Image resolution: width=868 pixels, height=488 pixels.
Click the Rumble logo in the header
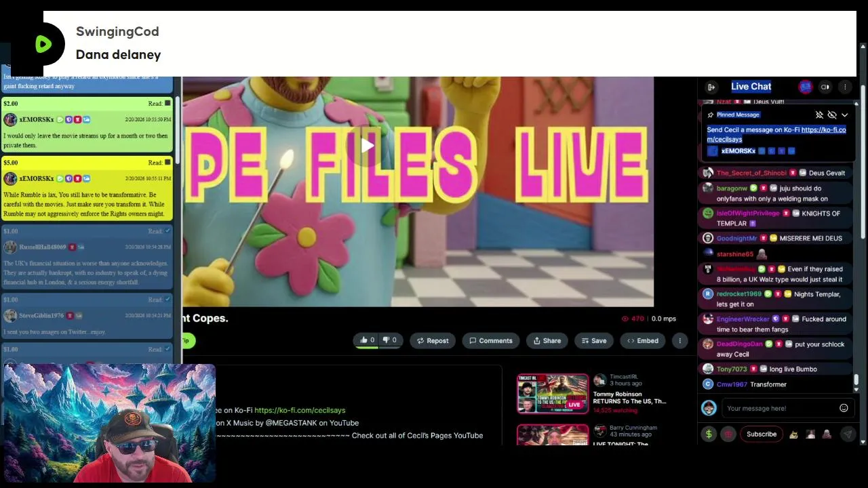43,44
